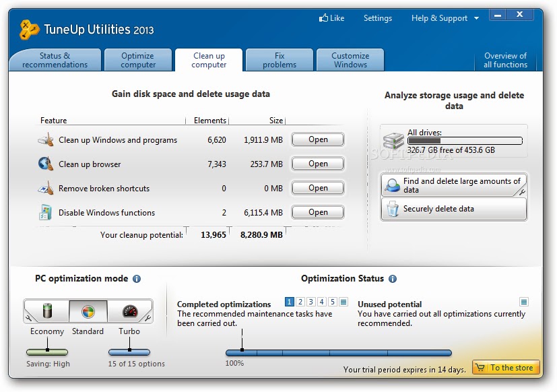This screenshot has width=557, height=392.
Task: Click the TuneUp Utilities logo icon
Action: point(29,30)
